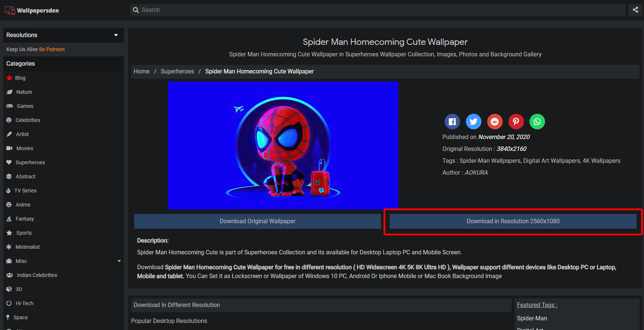Open the Movies category
The height and width of the screenshot is (330, 644).
[x=25, y=148]
